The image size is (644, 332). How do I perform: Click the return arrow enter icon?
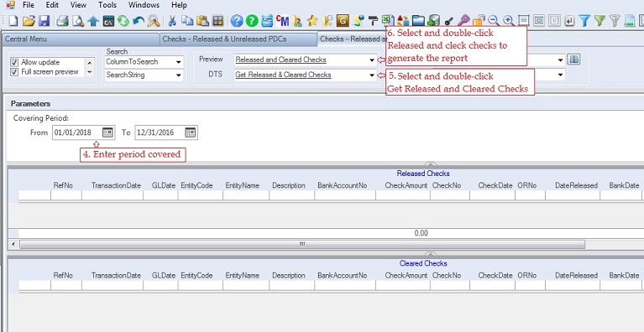tap(569, 20)
